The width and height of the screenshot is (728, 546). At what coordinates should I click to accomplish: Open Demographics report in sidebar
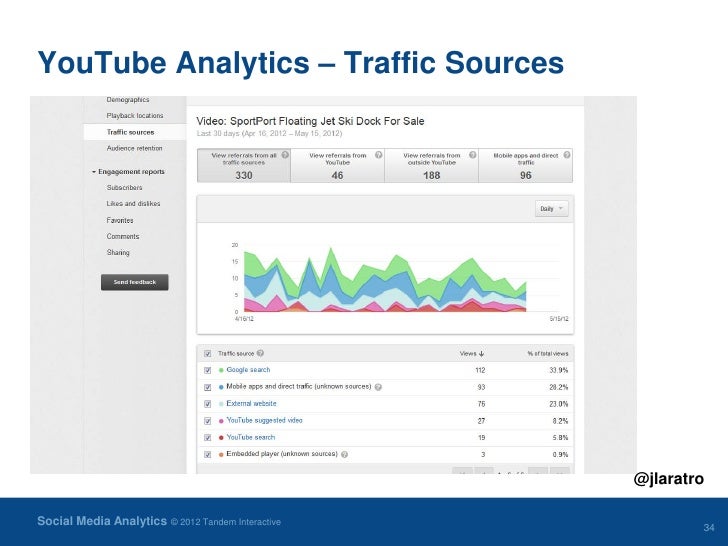[128, 99]
